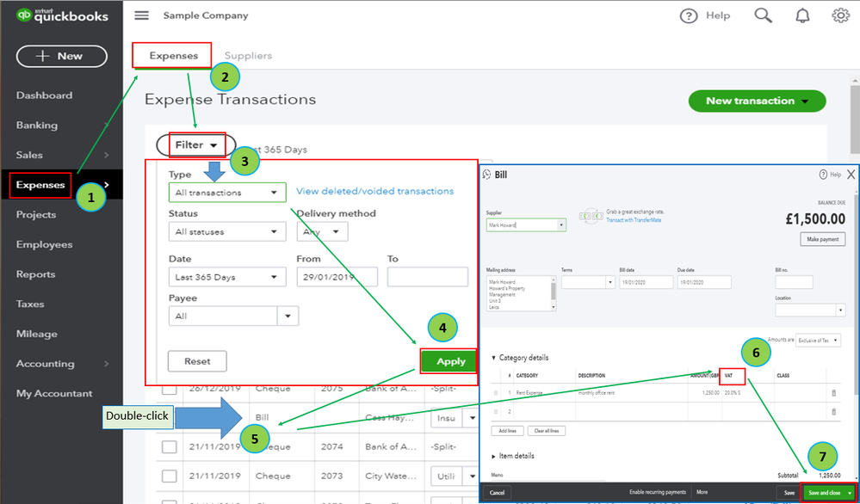This screenshot has height=504, width=860.
Task: Click the search magnifier icon
Action: pos(763,15)
